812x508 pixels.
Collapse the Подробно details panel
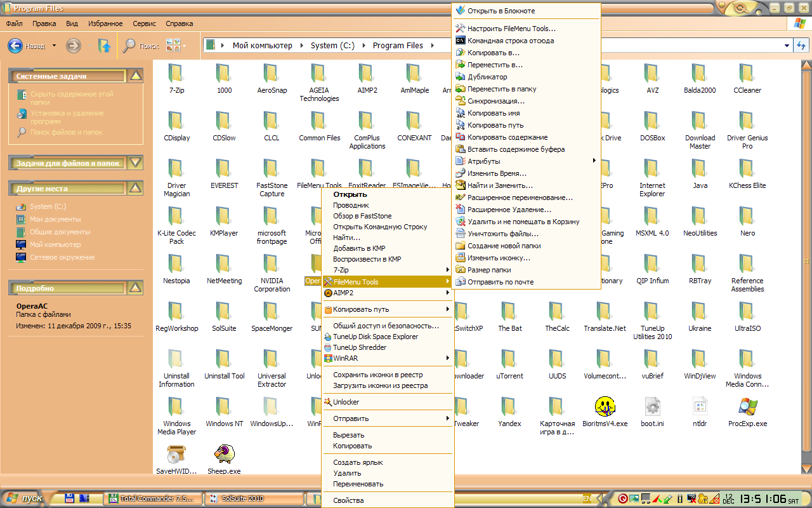click(x=134, y=288)
